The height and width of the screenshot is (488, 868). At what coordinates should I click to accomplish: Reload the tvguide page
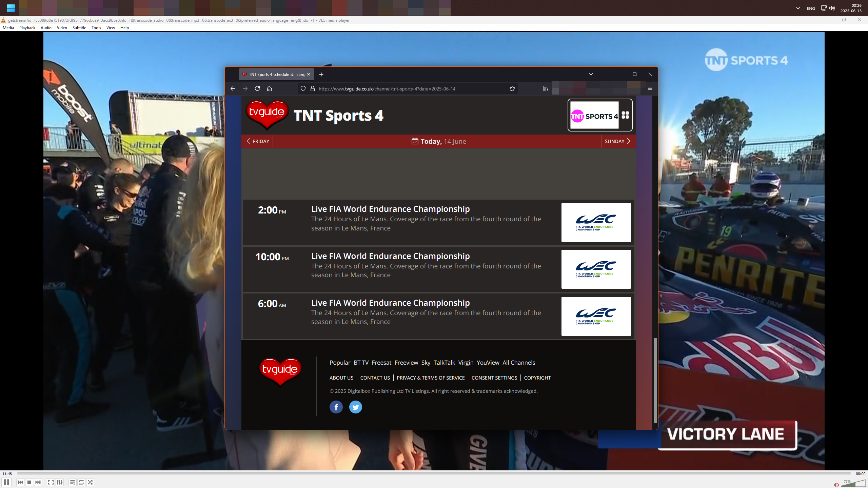(257, 88)
